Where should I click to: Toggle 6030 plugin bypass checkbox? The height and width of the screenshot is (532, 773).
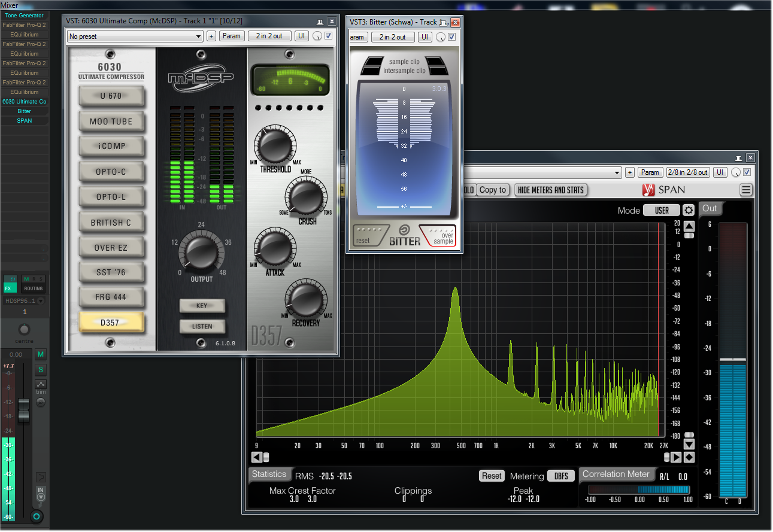(329, 36)
